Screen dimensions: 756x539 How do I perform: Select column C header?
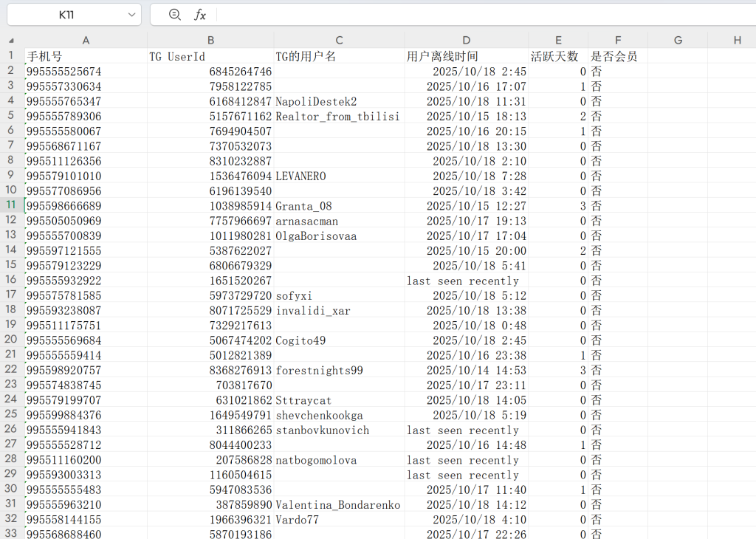[339, 41]
